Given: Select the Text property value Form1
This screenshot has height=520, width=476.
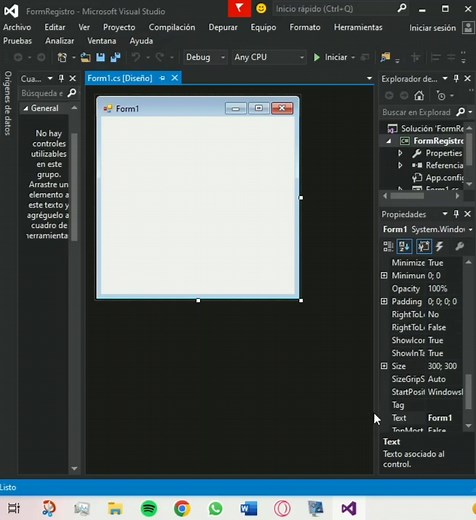Looking at the screenshot, I should click(x=440, y=418).
